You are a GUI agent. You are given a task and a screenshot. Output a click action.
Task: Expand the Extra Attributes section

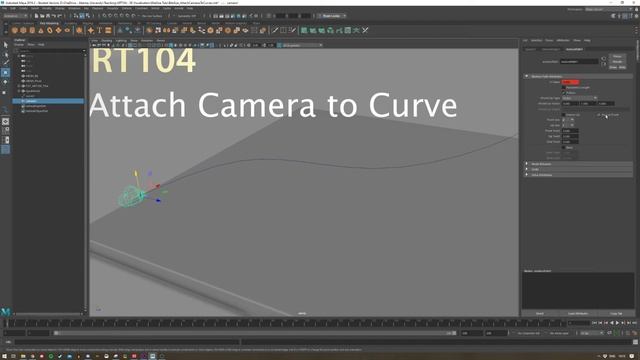pos(527,175)
